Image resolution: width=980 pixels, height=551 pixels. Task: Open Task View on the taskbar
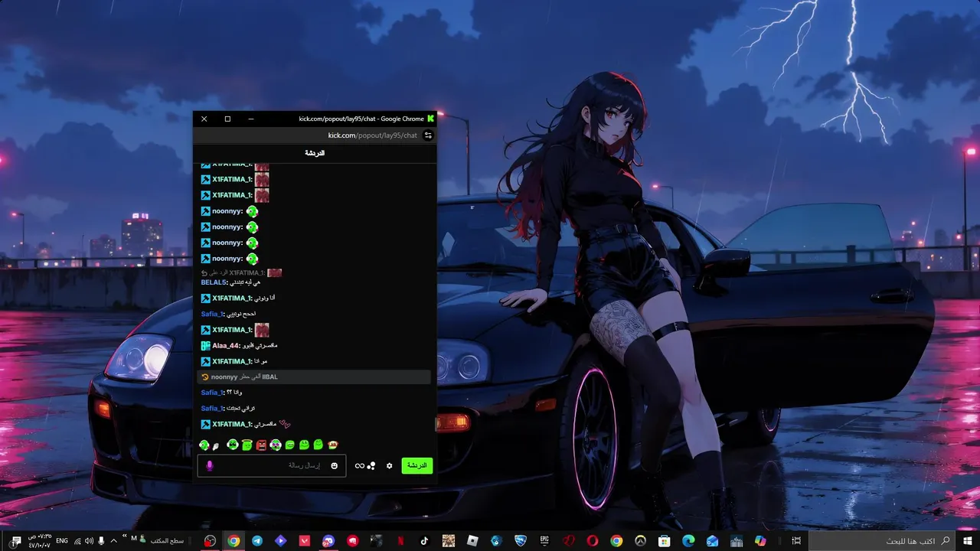(796, 541)
